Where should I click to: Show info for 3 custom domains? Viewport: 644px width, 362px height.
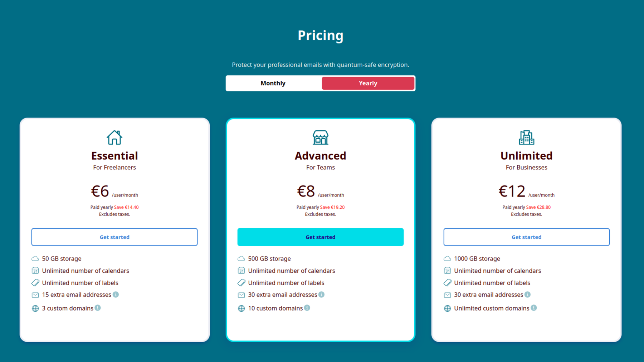(x=98, y=308)
